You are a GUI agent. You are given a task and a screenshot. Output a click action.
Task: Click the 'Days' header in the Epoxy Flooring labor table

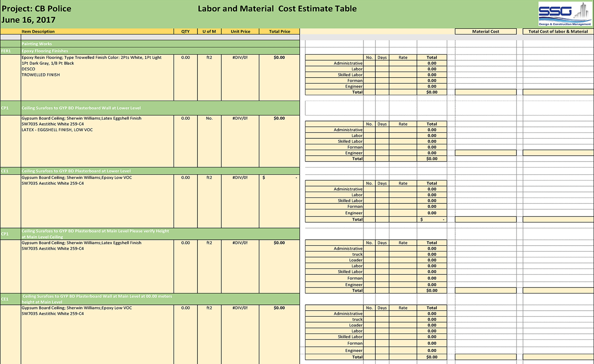(382, 58)
